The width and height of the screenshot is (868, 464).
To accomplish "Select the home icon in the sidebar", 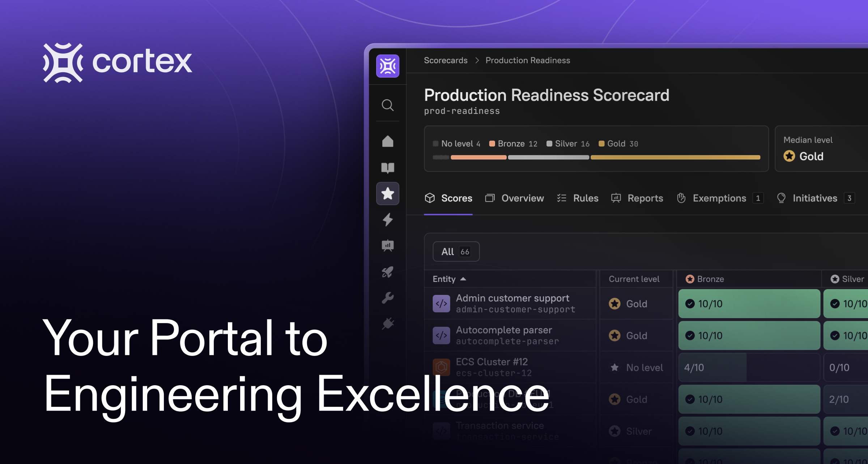I will 387,142.
